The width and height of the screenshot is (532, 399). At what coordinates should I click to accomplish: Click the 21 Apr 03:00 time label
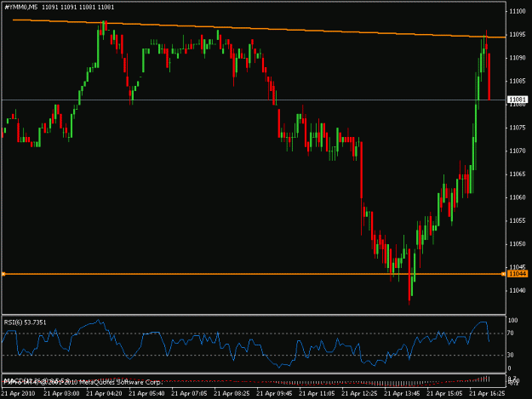click(x=61, y=394)
